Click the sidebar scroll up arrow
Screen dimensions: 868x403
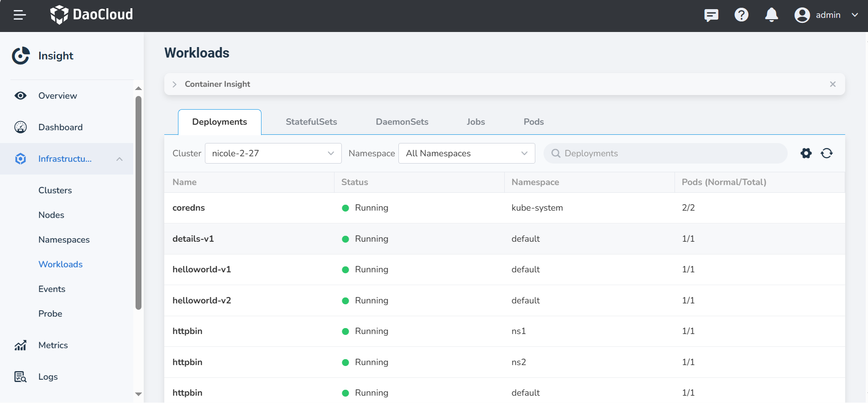point(138,88)
